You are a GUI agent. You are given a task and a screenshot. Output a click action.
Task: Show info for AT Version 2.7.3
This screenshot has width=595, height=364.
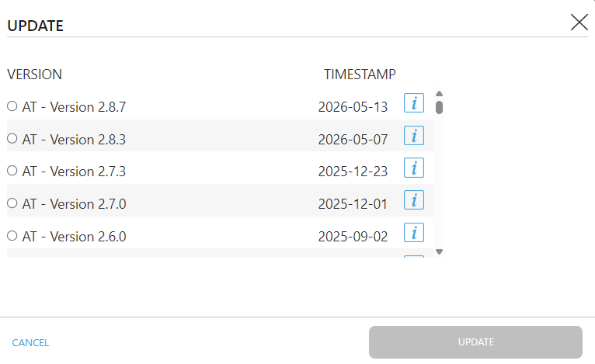[413, 168]
